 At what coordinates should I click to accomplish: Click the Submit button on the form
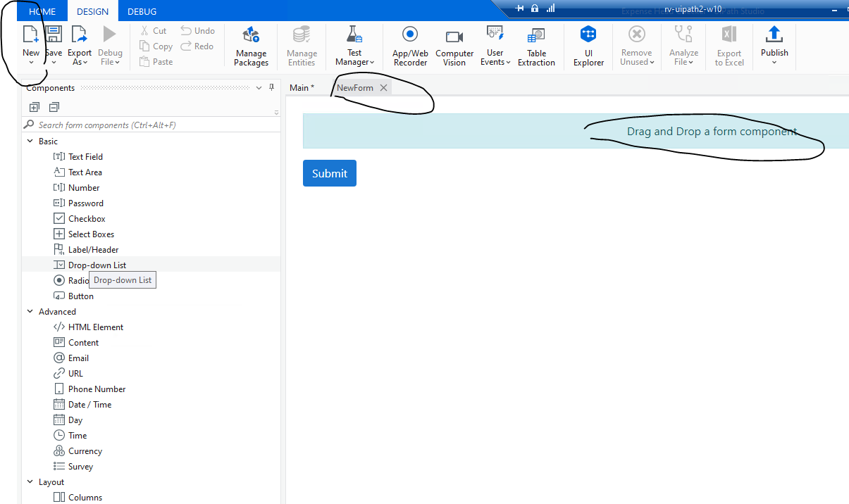(x=329, y=172)
